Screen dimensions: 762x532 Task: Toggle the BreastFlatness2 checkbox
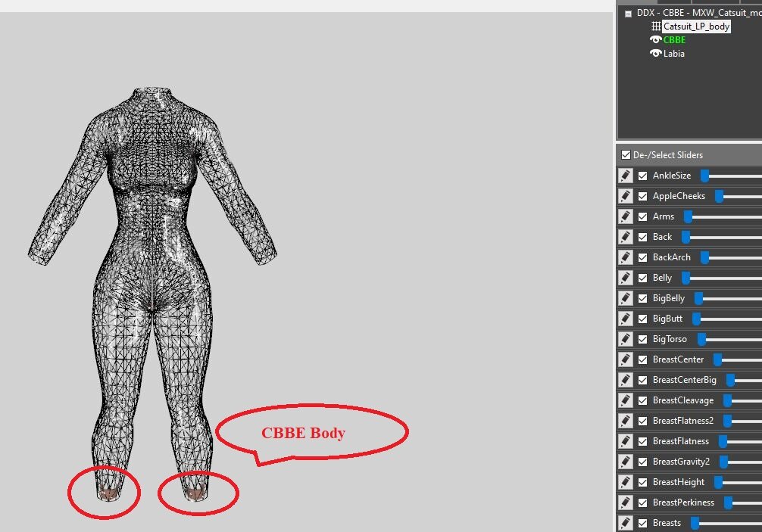(x=642, y=421)
